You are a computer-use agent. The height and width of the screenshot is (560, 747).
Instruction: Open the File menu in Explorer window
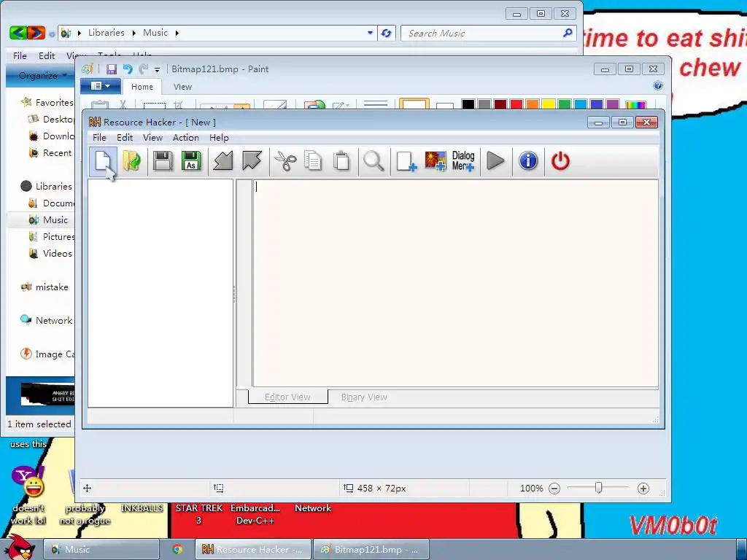(20, 56)
